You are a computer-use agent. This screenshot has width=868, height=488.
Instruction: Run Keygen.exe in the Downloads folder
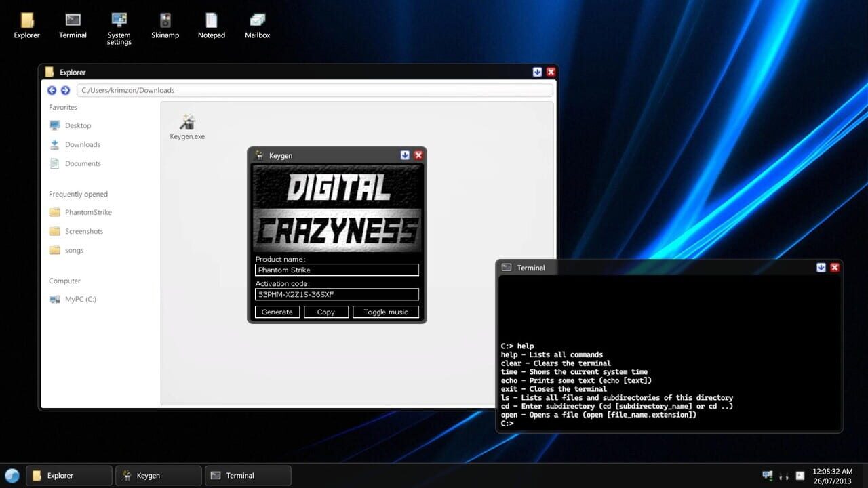[x=187, y=123]
